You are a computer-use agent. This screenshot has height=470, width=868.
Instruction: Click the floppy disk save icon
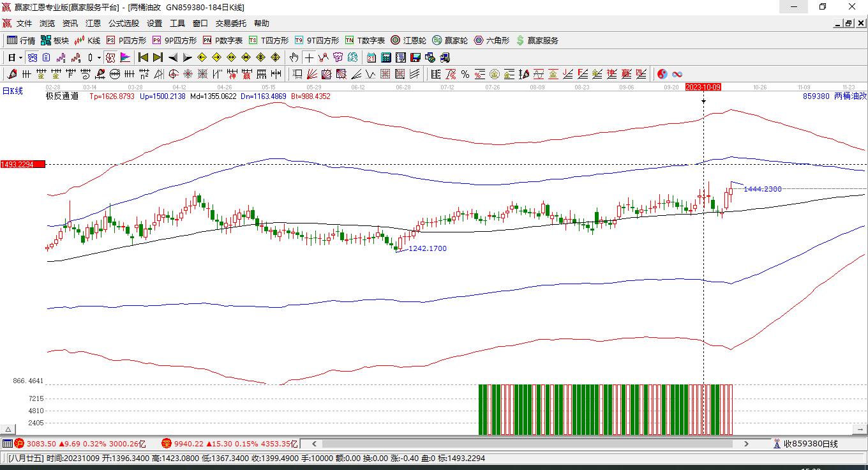pos(415,57)
